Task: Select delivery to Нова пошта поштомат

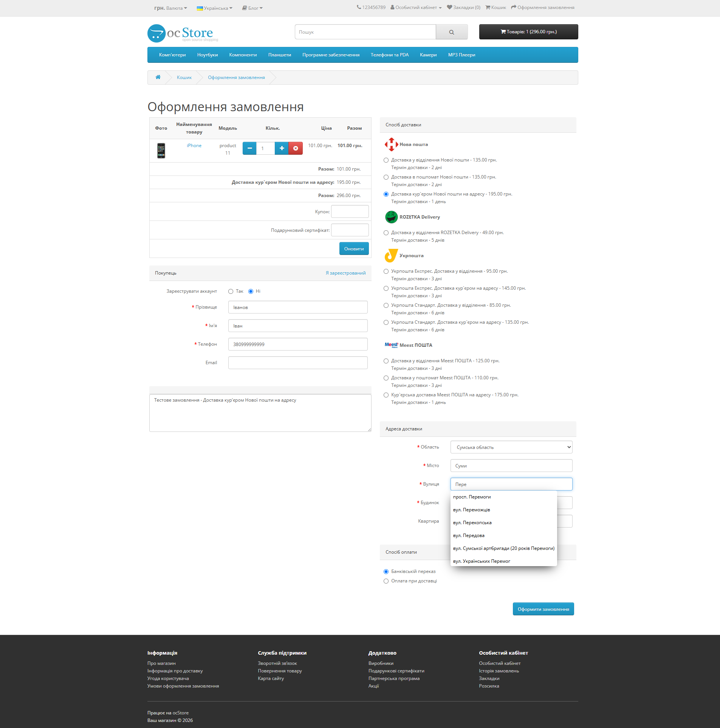Action: click(x=386, y=177)
